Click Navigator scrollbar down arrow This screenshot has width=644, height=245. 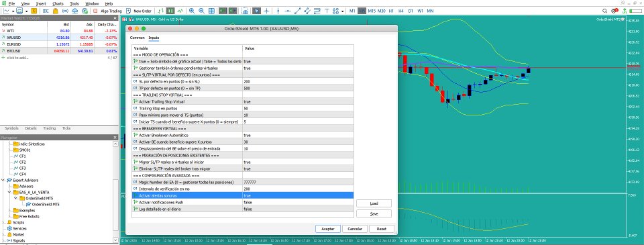tap(115, 240)
